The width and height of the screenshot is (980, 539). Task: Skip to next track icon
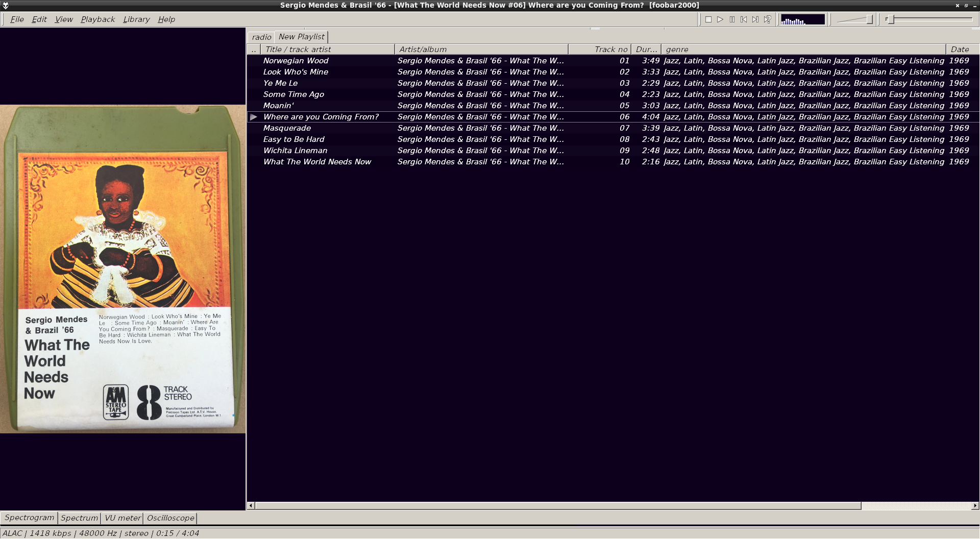click(x=755, y=19)
